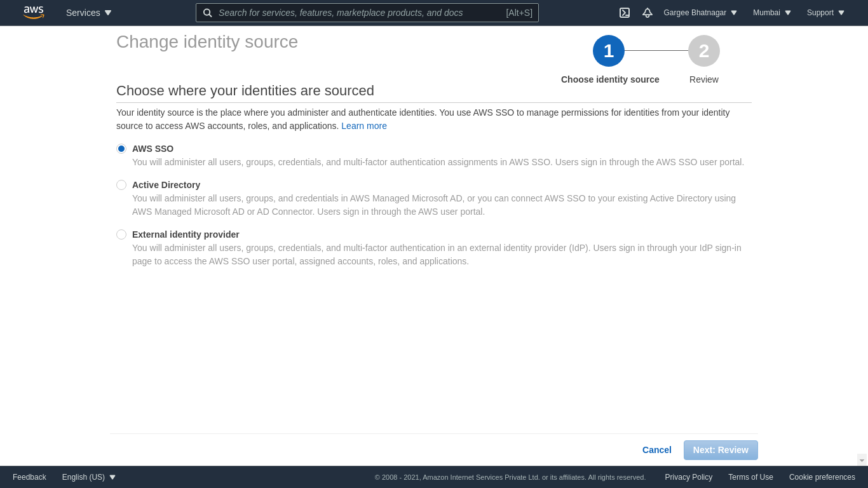The width and height of the screenshot is (868, 488).
Task: Open the Gargee Bhatnagar account dropdown
Action: (x=700, y=13)
